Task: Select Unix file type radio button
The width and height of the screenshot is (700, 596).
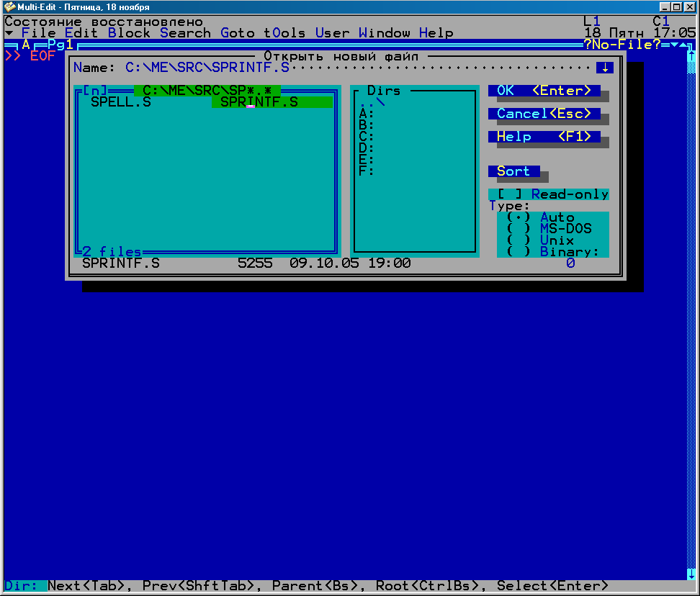Action: coord(519,240)
